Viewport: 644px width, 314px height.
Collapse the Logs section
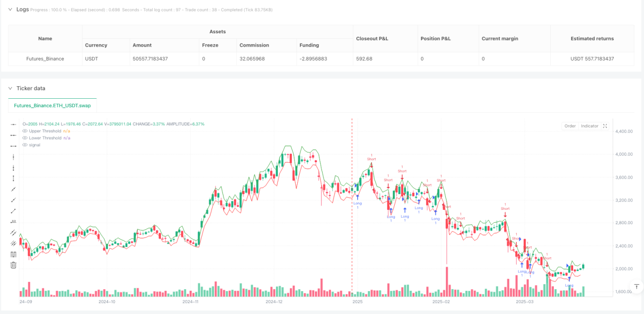(10, 9)
